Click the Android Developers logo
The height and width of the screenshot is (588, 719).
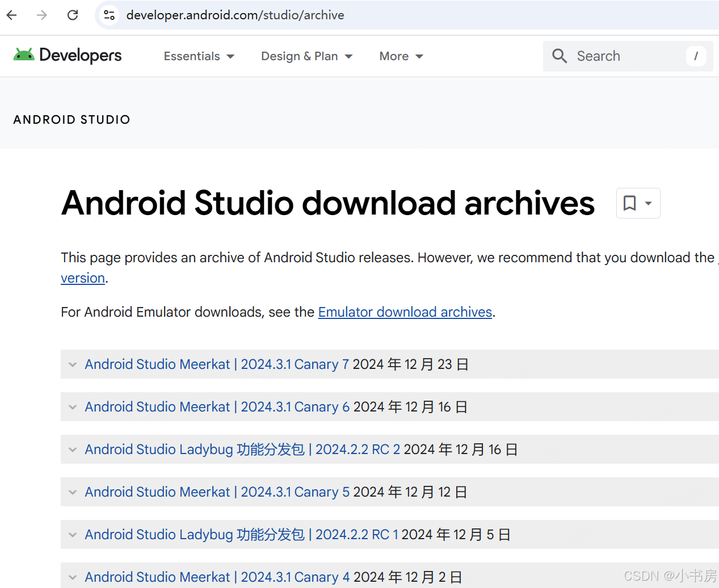68,56
